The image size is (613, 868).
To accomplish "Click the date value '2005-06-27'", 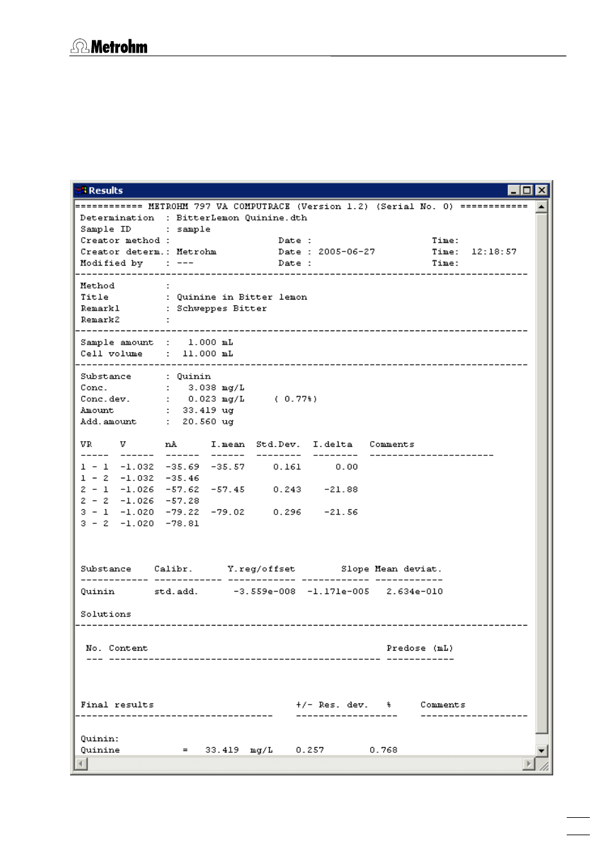I will tap(346, 252).
